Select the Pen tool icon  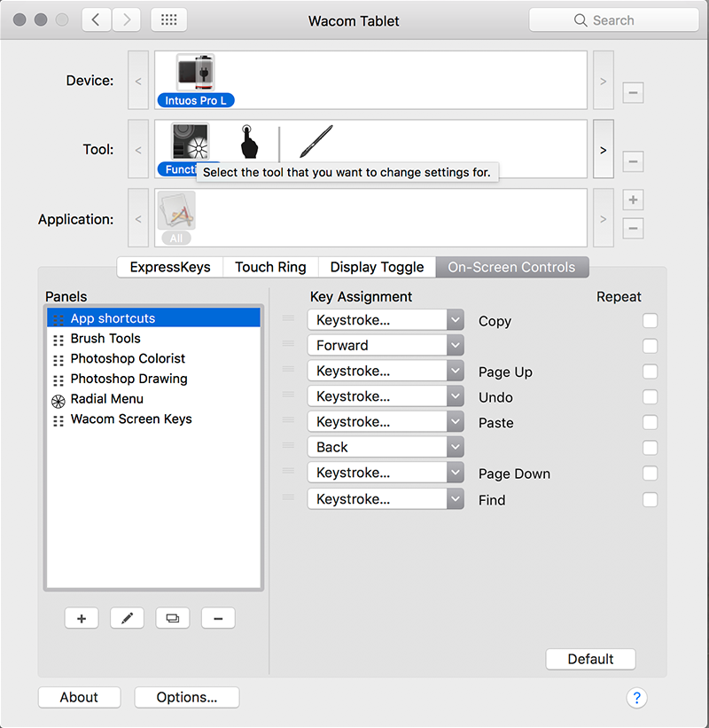point(316,141)
